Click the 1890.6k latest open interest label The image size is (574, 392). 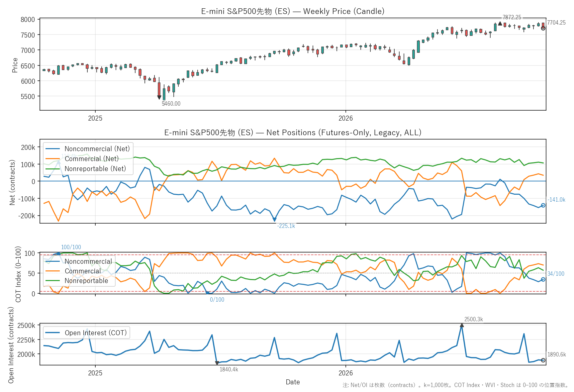[x=557, y=354]
